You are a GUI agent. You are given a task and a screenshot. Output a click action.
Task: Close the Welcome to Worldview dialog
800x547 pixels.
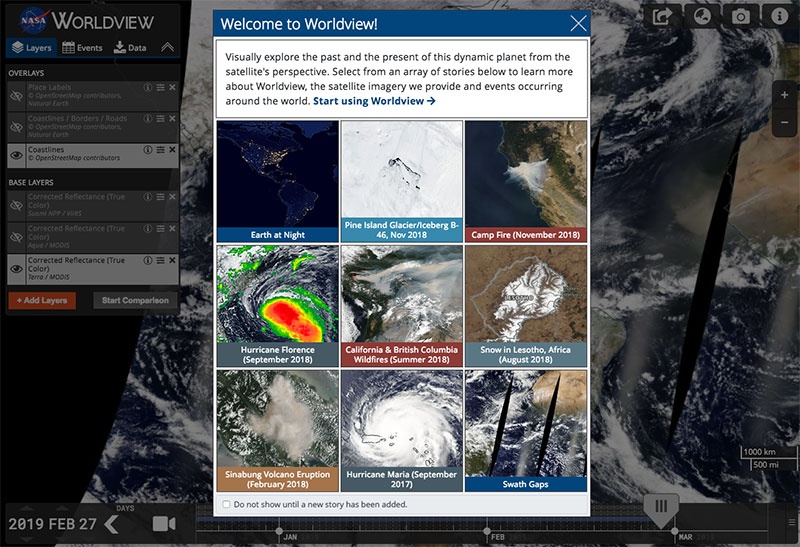coord(578,23)
